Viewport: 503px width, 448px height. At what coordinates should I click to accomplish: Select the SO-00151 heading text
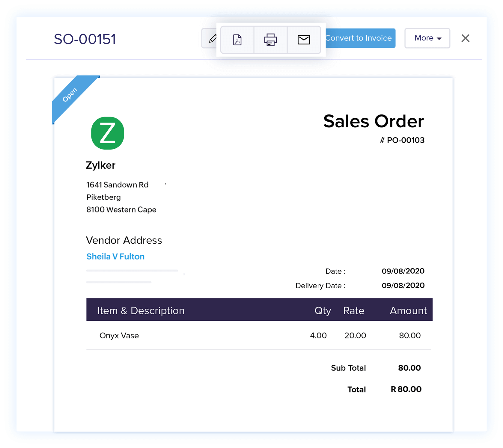pyautogui.click(x=85, y=39)
